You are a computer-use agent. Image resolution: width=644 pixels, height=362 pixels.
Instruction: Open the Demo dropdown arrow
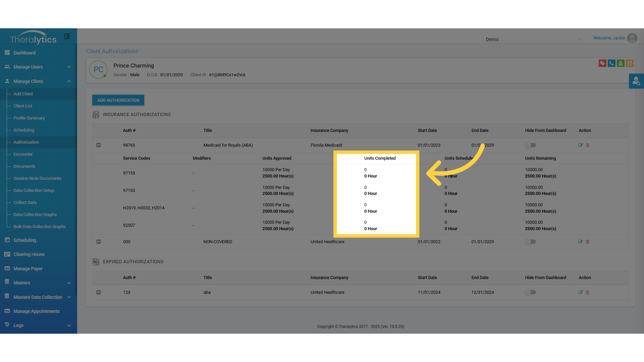(579, 40)
